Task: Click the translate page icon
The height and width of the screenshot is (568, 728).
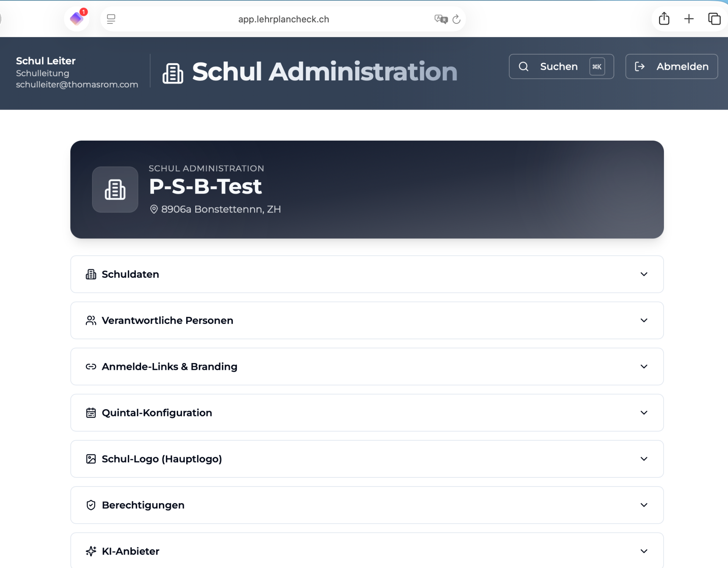Action: (x=441, y=19)
